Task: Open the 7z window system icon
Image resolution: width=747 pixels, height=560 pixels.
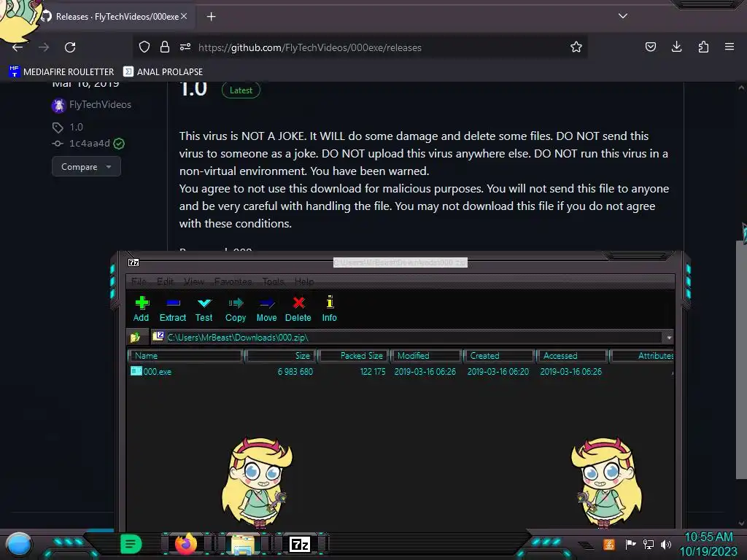Action: (133, 262)
